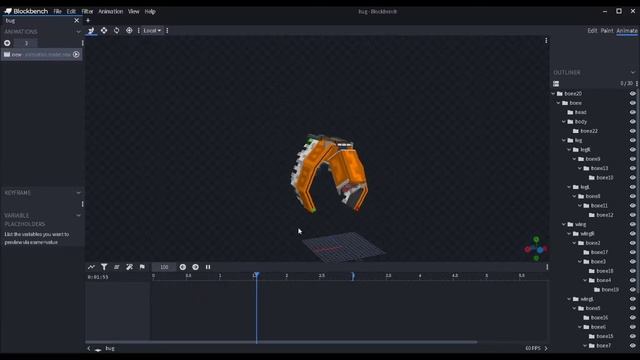This screenshot has height=360, width=640.
Task: Collapse the wingL group
Action: click(569, 299)
